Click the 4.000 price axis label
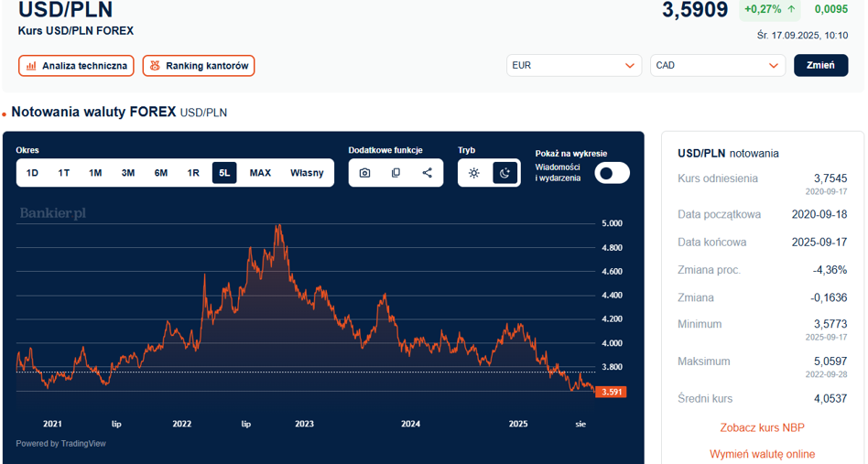The width and height of the screenshot is (868, 464). (x=612, y=343)
